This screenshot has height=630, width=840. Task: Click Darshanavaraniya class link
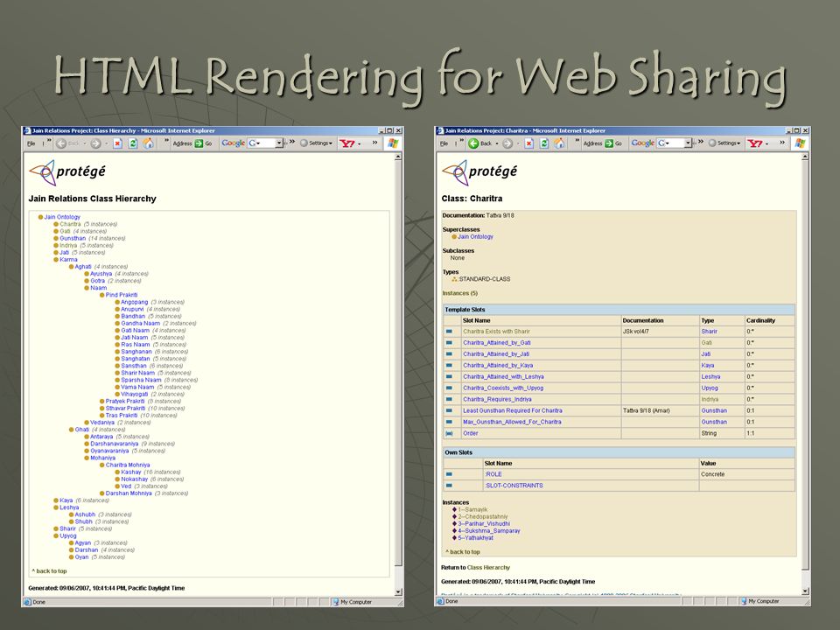click(x=114, y=444)
